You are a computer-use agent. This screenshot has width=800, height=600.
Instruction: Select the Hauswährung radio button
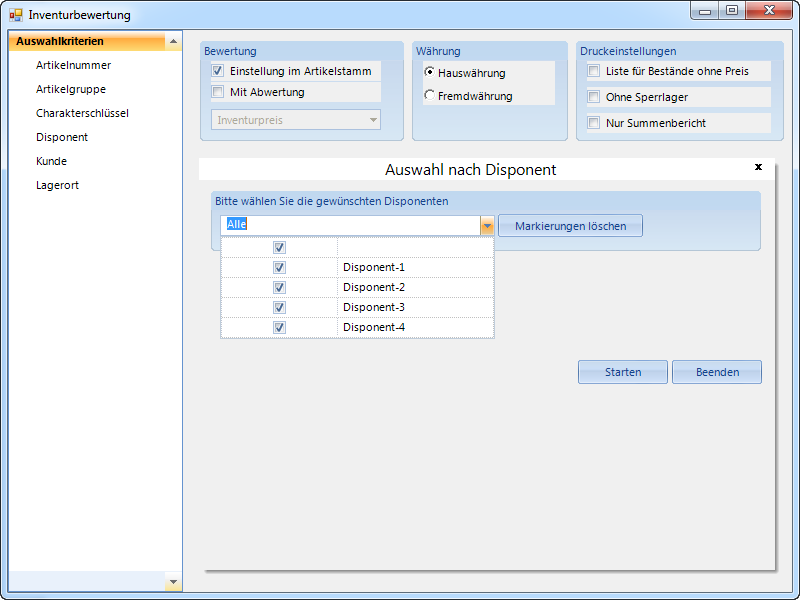click(430, 73)
